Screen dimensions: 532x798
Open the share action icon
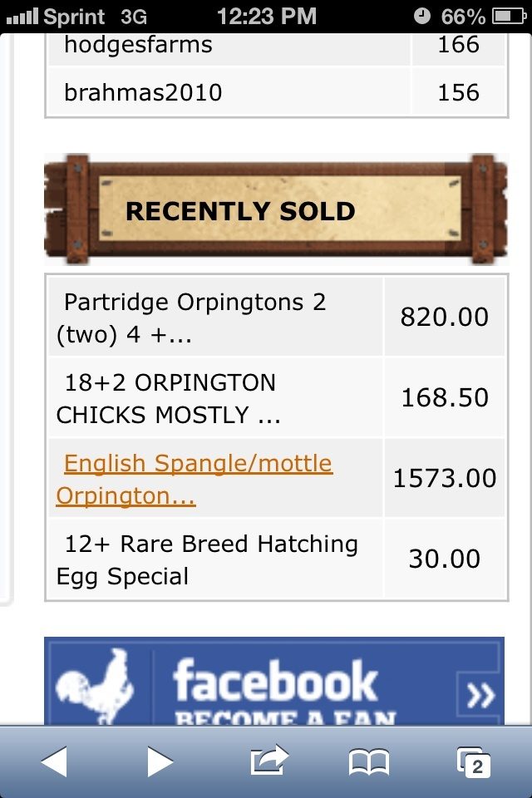point(268,759)
